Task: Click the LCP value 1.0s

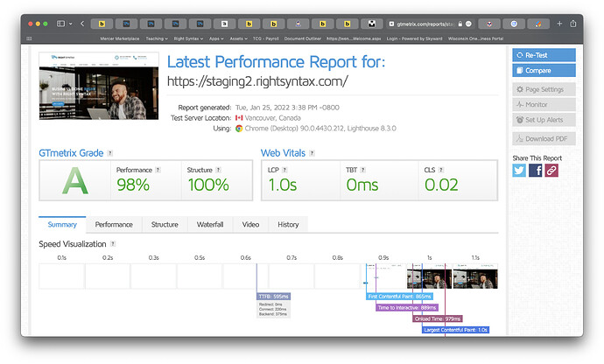Action: [283, 185]
